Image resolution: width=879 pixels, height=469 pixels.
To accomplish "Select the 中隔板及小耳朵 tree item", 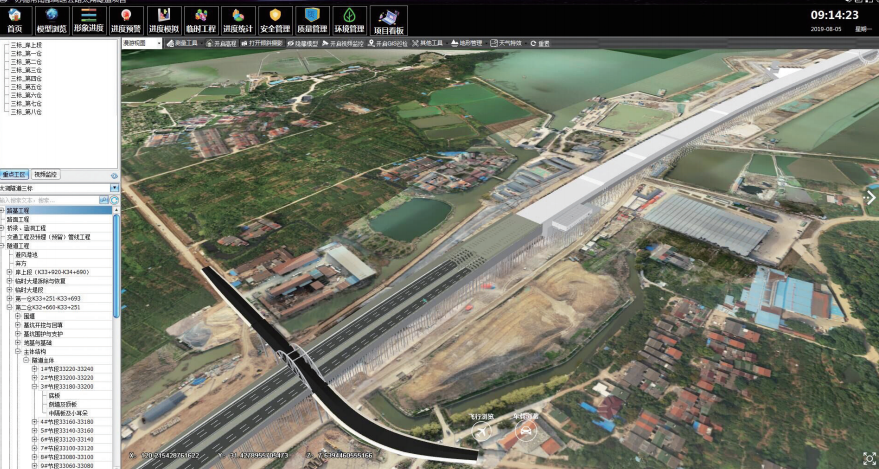I will [67, 412].
